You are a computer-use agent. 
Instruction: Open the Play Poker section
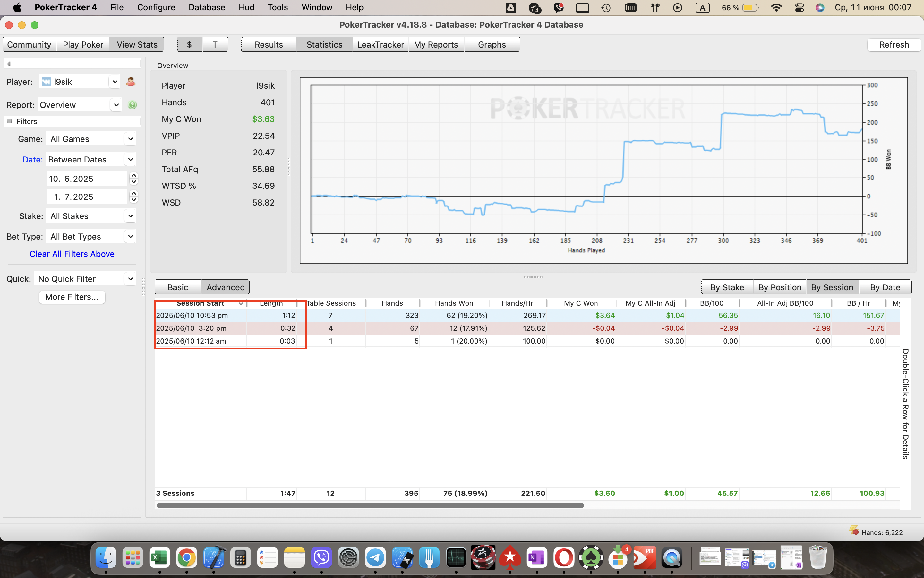click(x=83, y=44)
